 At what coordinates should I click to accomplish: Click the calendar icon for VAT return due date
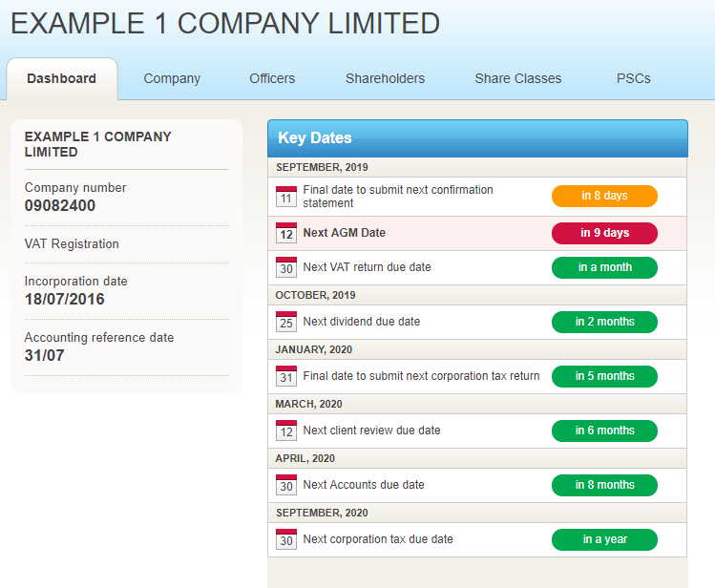(286, 267)
